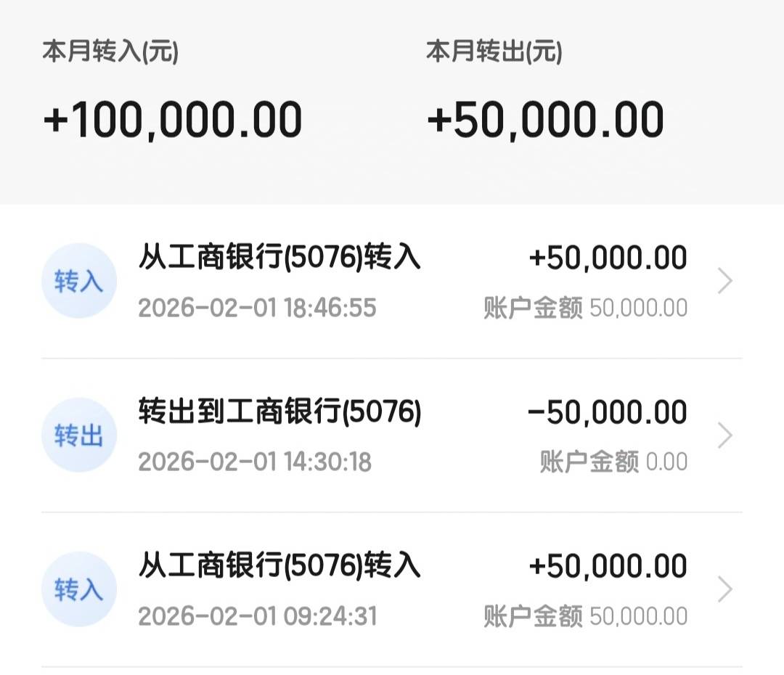784x675 pixels.
Task: Open the 转出到工商银行(5076) transaction title
Action: pos(279,412)
